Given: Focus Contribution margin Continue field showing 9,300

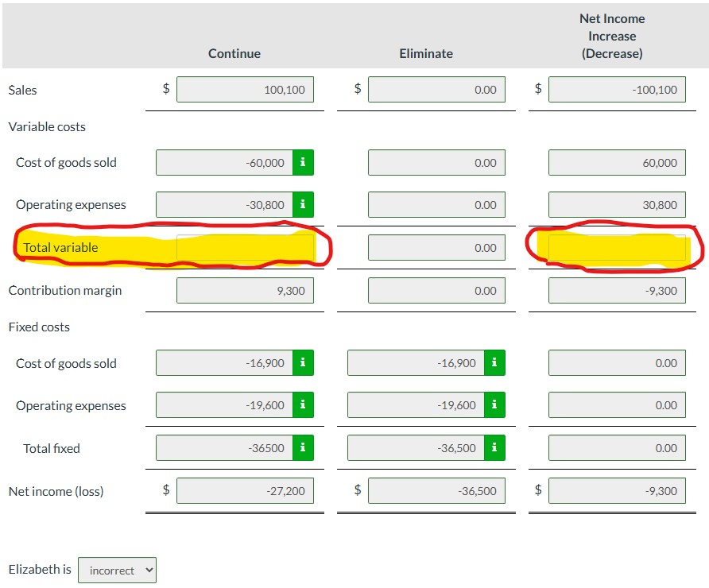Looking at the screenshot, I should pyautogui.click(x=245, y=290).
